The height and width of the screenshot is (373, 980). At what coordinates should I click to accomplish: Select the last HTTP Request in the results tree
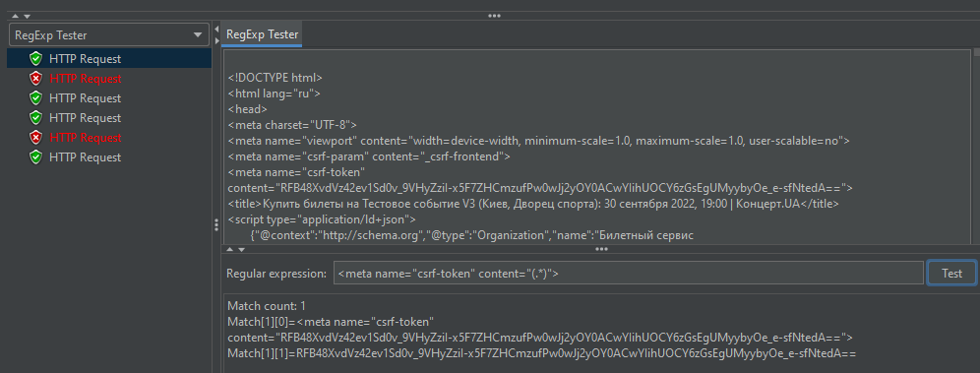point(85,157)
